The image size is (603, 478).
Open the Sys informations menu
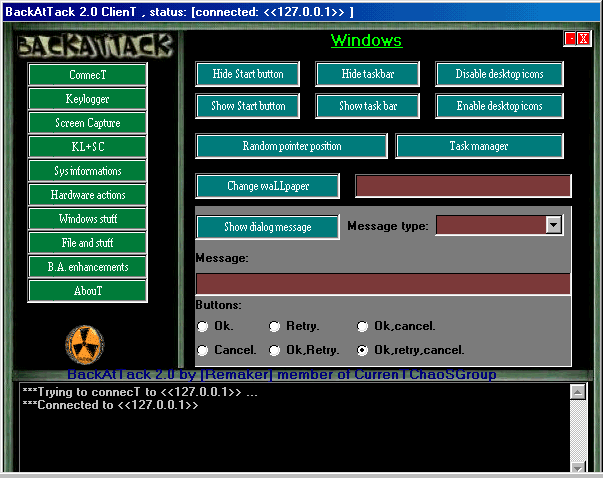tap(88, 171)
